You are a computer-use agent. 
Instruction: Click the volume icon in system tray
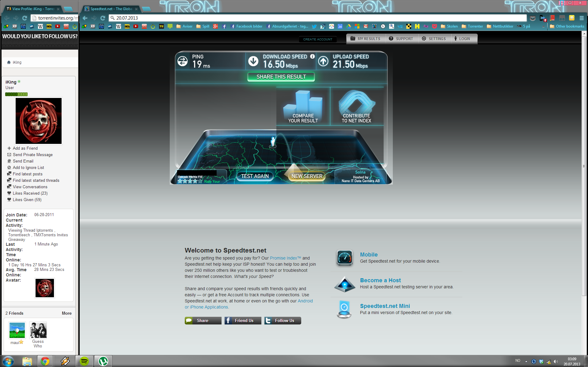click(x=556, y=361)
